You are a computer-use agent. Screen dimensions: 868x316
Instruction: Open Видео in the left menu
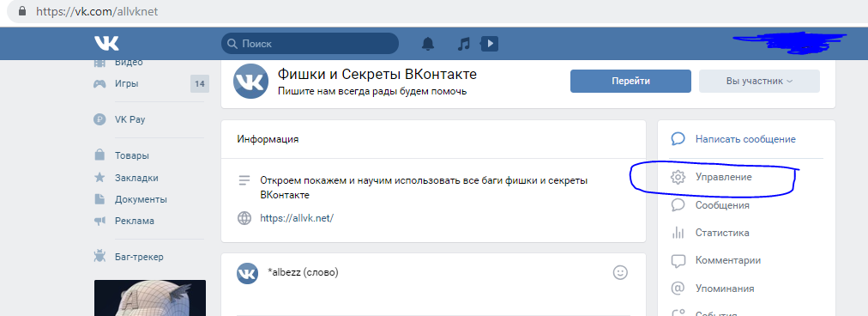click(x=129, y=62)
